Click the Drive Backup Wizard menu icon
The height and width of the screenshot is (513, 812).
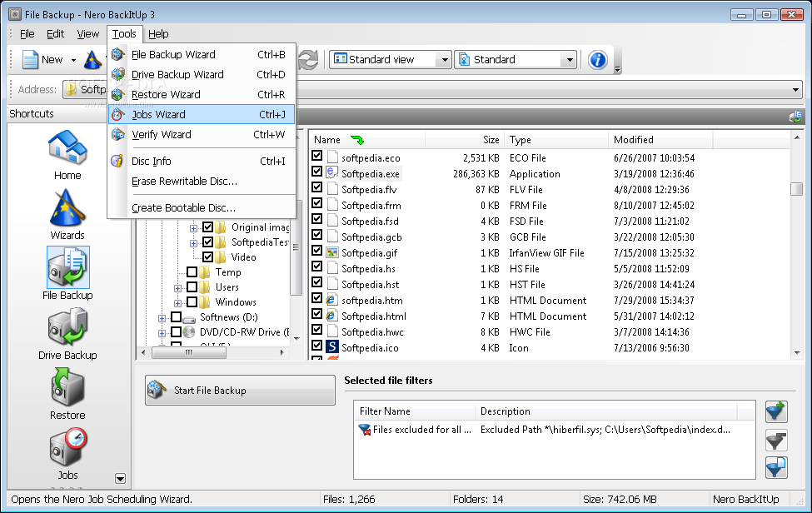118,74
